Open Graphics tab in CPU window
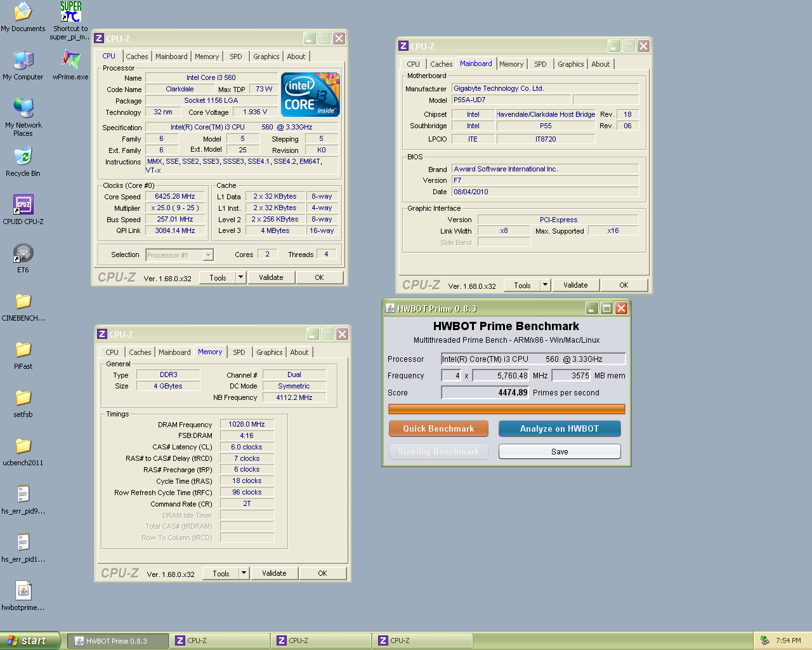 [266, 56]
